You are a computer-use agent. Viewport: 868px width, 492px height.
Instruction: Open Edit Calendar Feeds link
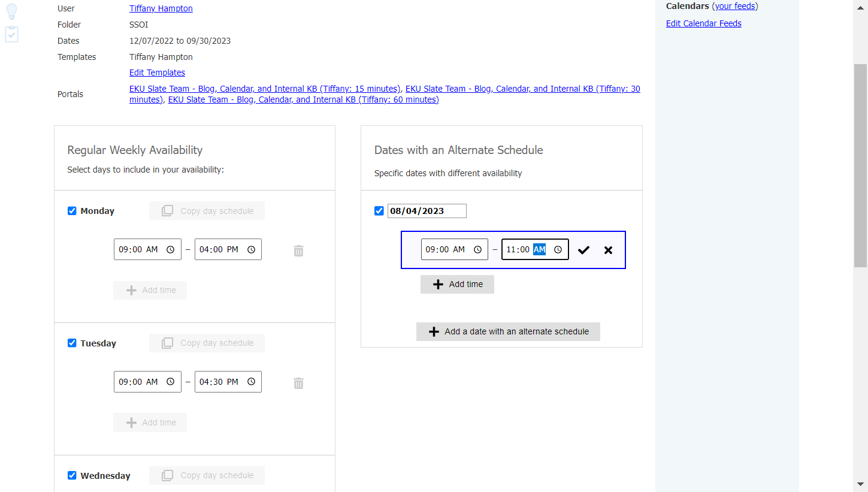704,23
